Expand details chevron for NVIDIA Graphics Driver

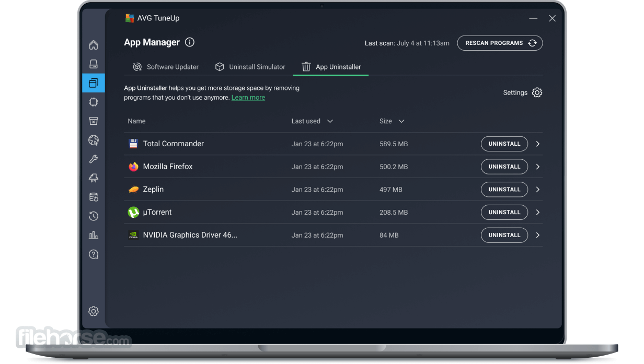538,235
